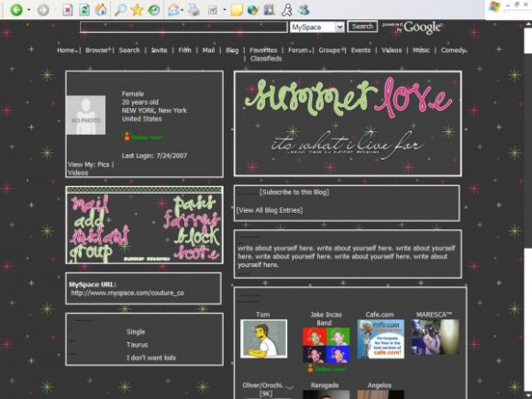Click the Mail envelope toolbar icon
Image resolution: width=532 pixels, height=399 pixels.
click(173, 10)
